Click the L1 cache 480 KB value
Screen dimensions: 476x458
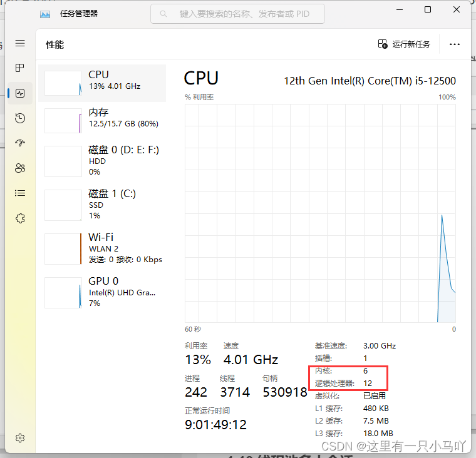coord(376,408)
